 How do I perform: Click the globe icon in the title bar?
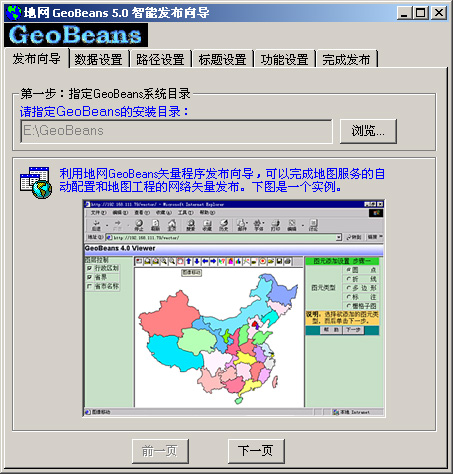14,13
